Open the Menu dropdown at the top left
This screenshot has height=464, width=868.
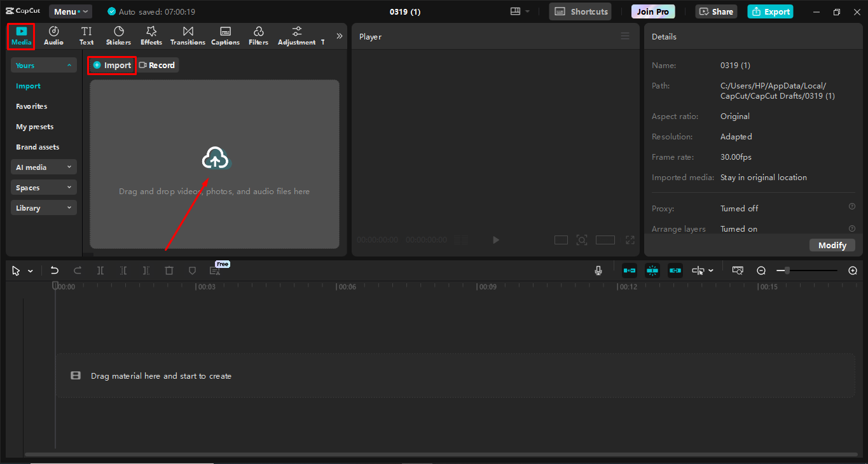click(x=70, y=11)
